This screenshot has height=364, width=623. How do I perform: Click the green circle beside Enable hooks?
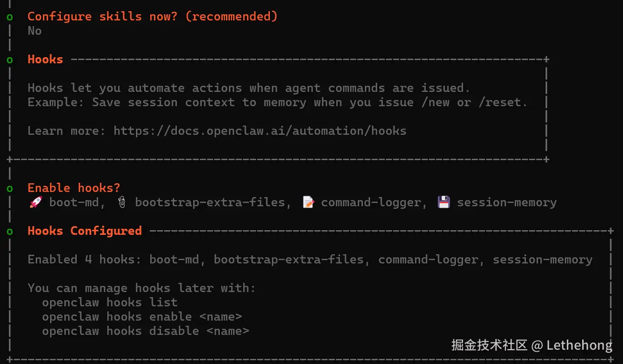pos(10,188)
